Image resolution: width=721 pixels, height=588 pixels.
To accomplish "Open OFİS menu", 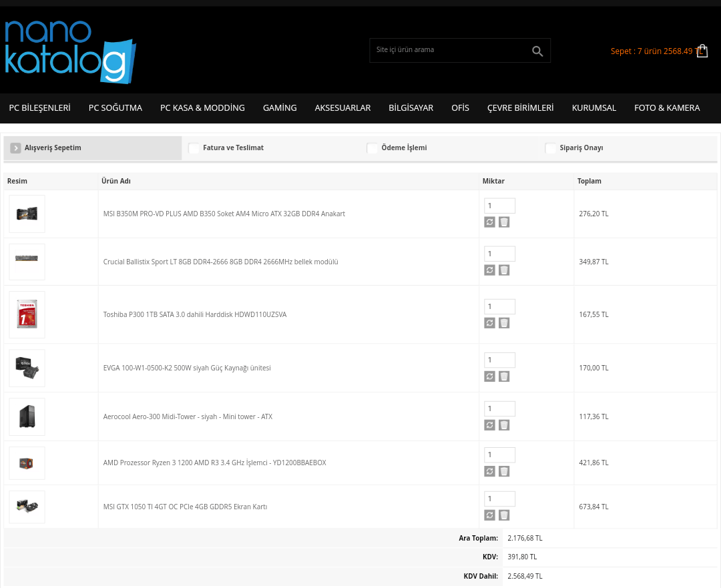I will (x=460, y=108).
